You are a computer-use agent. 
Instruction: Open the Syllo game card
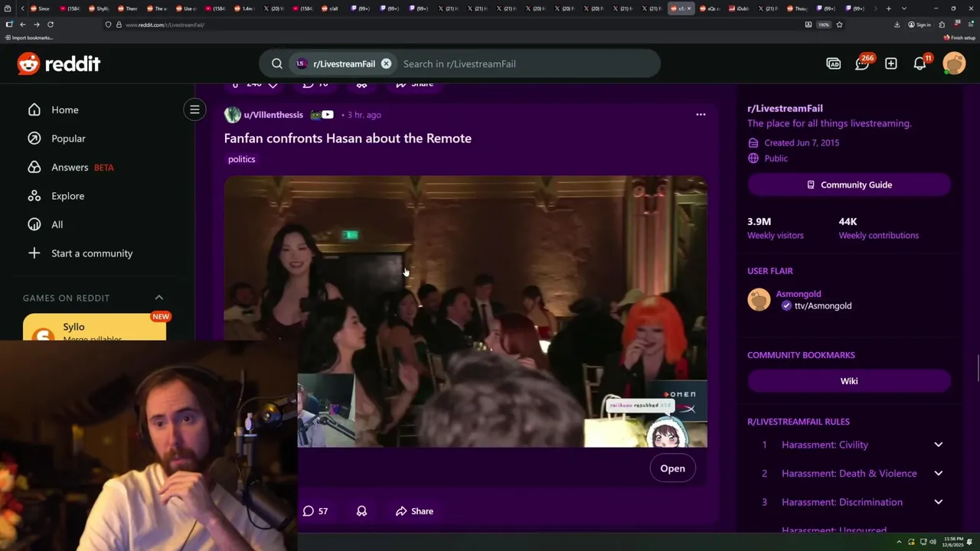point(94,329)
